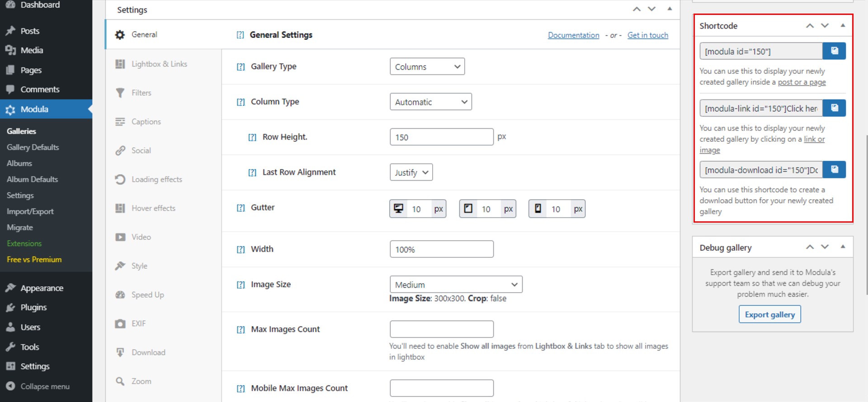Click the Gallery Type help icon
Image resolution: width=868 pixels, height=402 pixels.
point(241,67)
